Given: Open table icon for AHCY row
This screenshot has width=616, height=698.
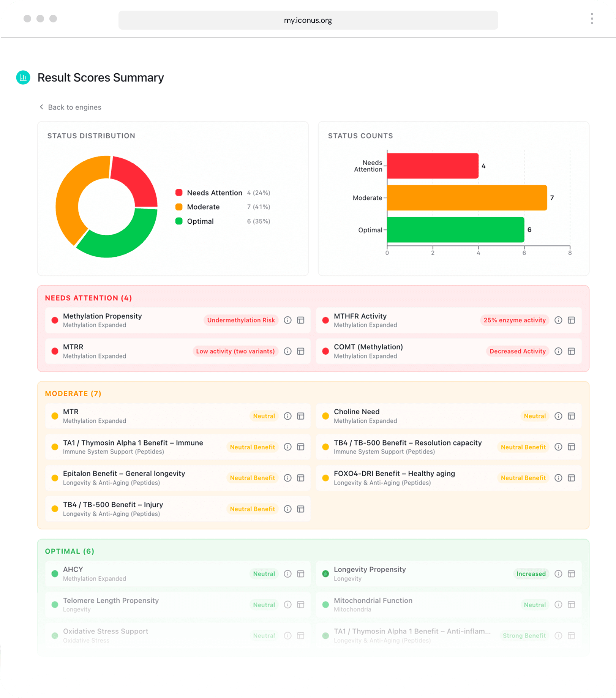Looking at the screenshot, I should coord(300,574).
